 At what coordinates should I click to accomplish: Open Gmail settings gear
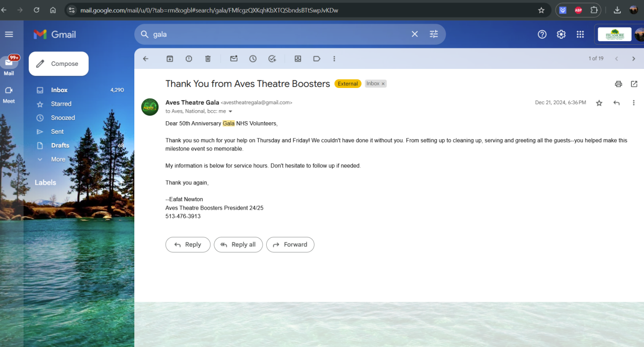(x=561, y=34)
